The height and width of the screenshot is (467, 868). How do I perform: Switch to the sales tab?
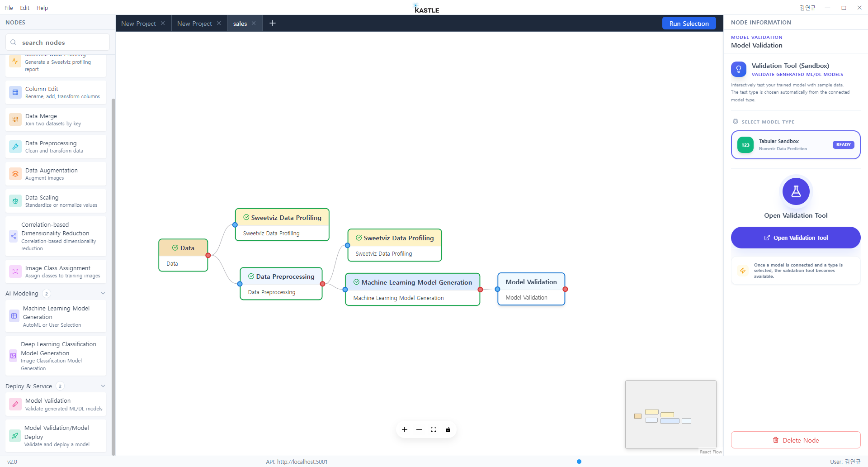coord(240,24)
